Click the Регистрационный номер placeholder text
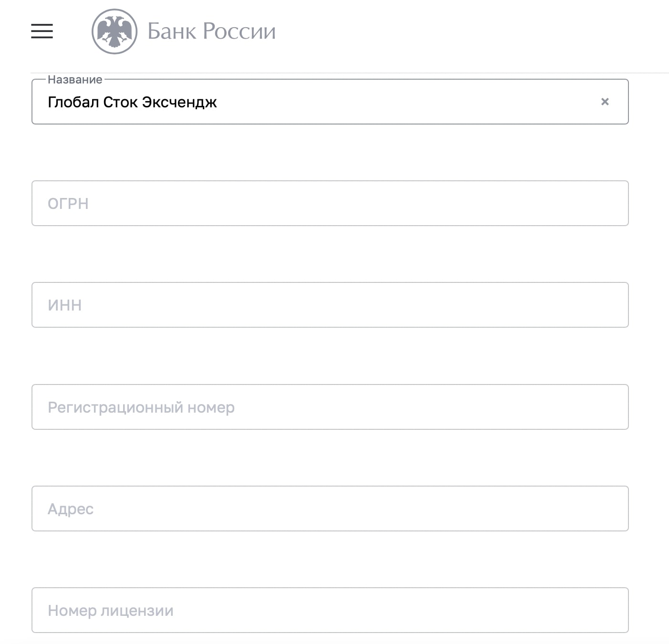This screenshot has width=669, height=644. tap(141, 407)
